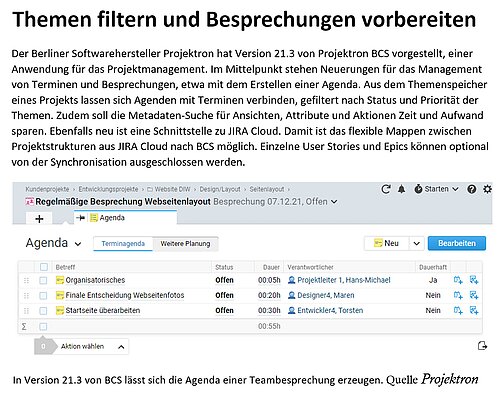The height and width of the screenshot is (395, 500).
Task: Click note icon of Startseite überarbeiten
Action: [x=60, y=310]
